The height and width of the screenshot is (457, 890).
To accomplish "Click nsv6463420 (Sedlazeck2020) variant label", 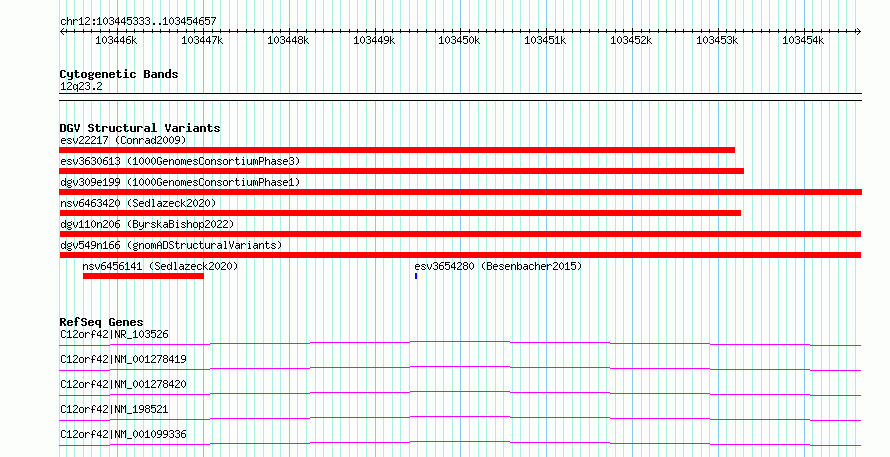I will (x=138, y=203).
